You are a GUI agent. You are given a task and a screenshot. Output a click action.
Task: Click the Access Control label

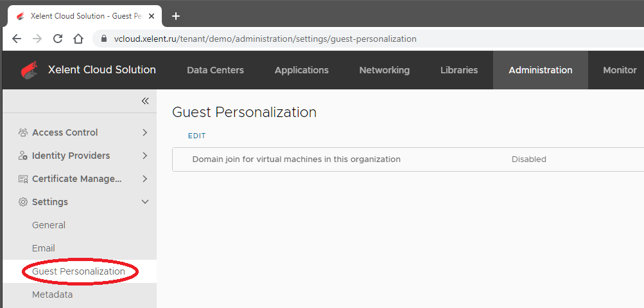(x=65, y=132)
